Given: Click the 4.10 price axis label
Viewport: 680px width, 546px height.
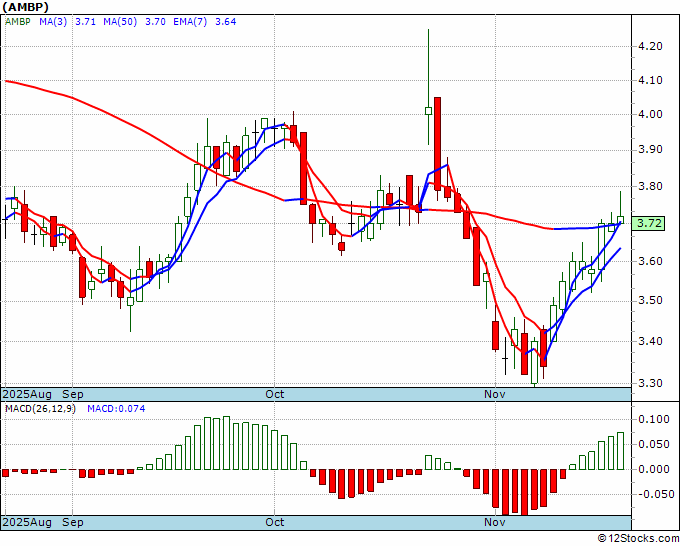Looking at the screenshot, I should 651,80.
